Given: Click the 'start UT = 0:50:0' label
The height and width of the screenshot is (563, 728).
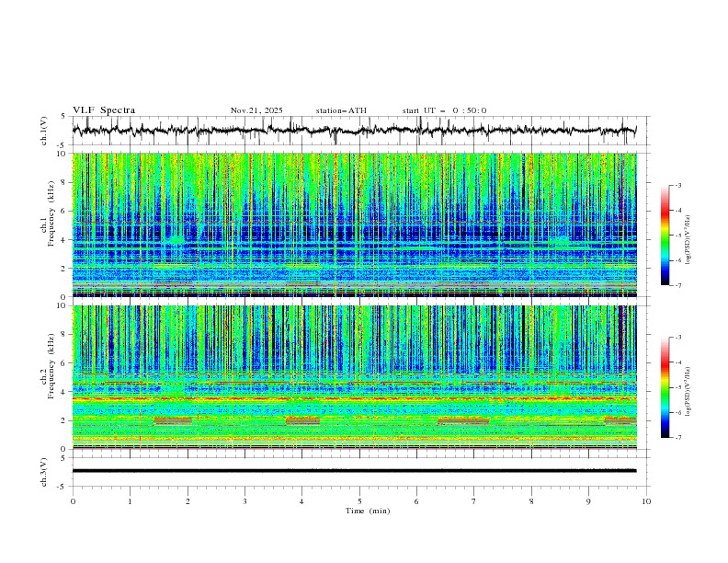Looking at the screenshot, I should [444, 110].
